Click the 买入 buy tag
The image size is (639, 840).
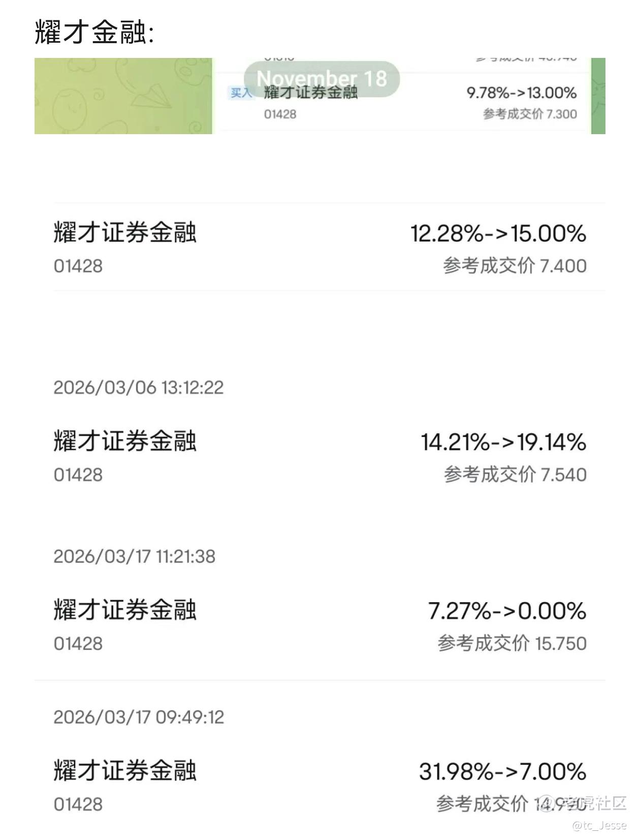point(241,93)
